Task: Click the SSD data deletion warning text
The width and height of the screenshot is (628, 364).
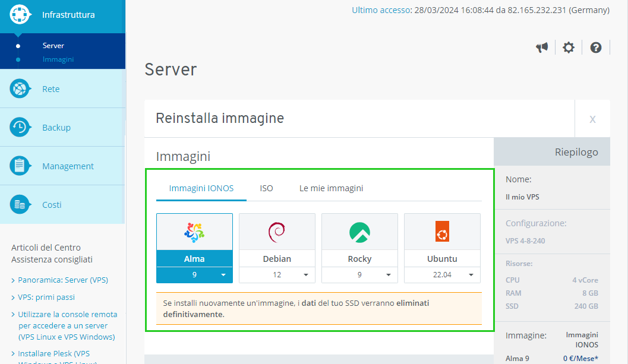Action: click(296, 309)
